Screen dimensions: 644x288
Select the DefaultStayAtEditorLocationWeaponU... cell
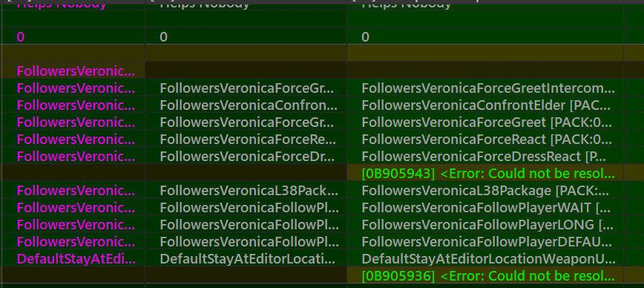pos(485,259)
